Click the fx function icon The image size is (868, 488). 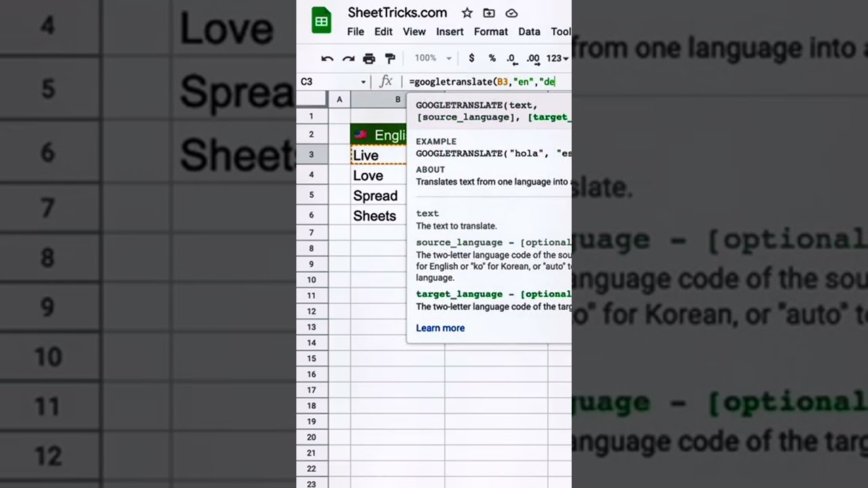pyautogui.click(x=386, y=81)
